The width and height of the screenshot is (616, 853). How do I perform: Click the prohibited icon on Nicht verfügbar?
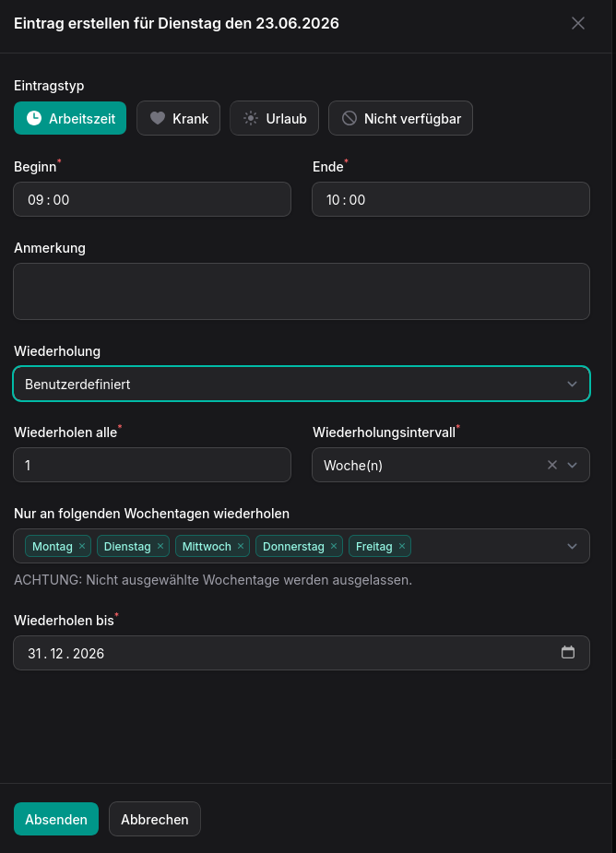[x=349, y=118]
